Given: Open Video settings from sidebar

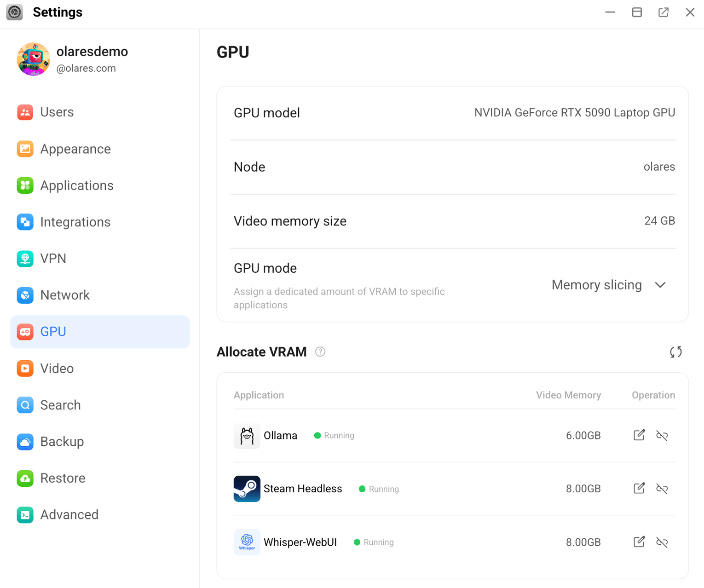Looking at the screenshot, I should (x=25, y=368).
